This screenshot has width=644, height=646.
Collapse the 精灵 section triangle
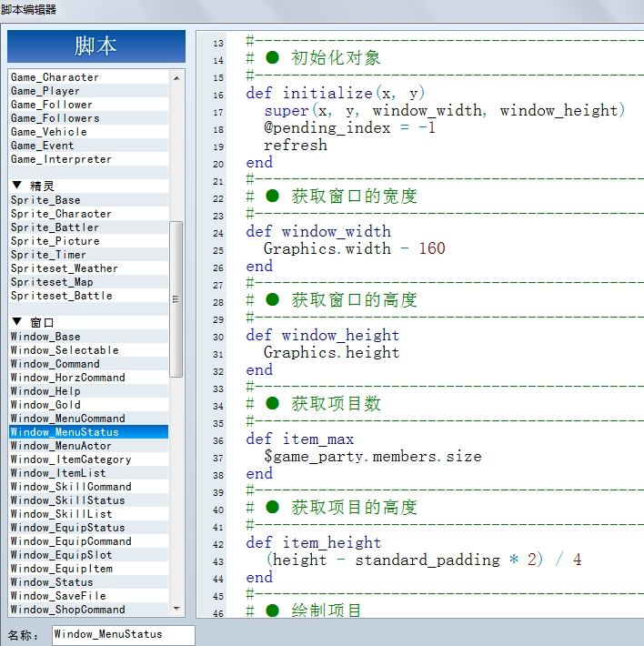[17, 185]
